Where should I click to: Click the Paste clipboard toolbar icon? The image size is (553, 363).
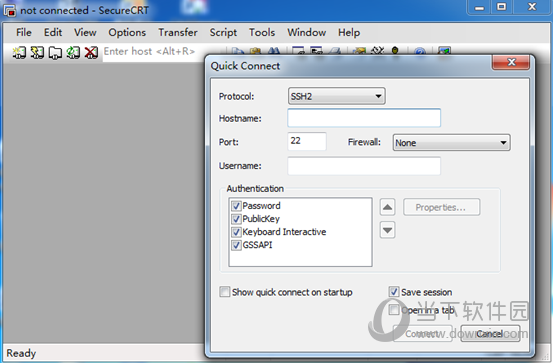pos(255,51)
